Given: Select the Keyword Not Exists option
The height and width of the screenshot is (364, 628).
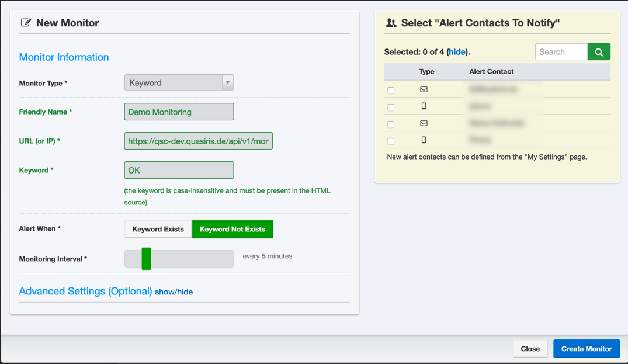Looking at the screenshot, I should pyautogui.click(x=232, y=229).
